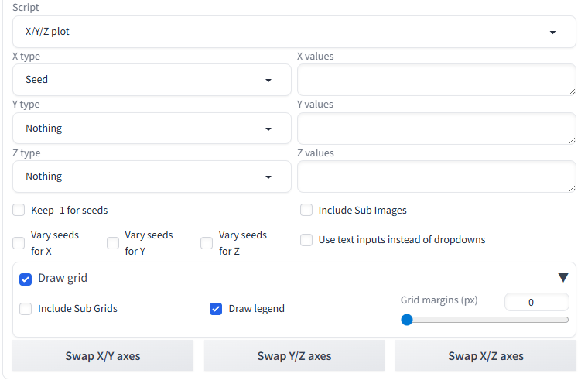Focus the Y values text box
This screenshot has height=384, width=588.
click(436, 129)
